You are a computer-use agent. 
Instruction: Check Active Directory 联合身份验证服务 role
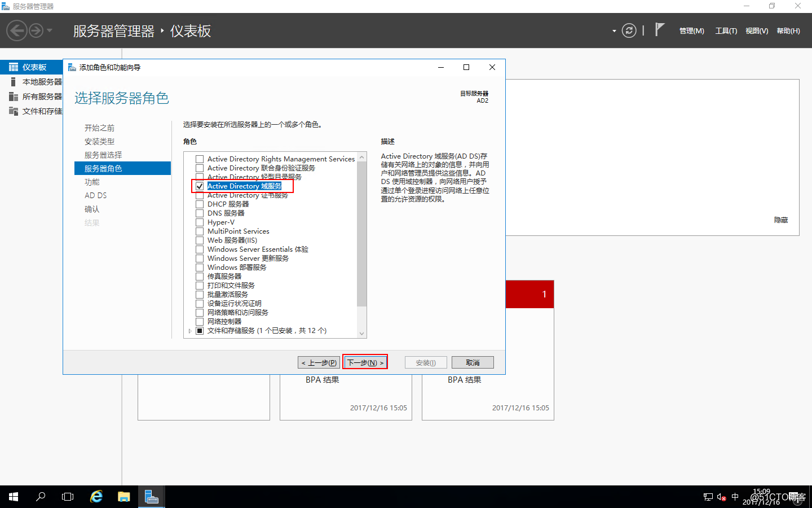coord(200,168)
